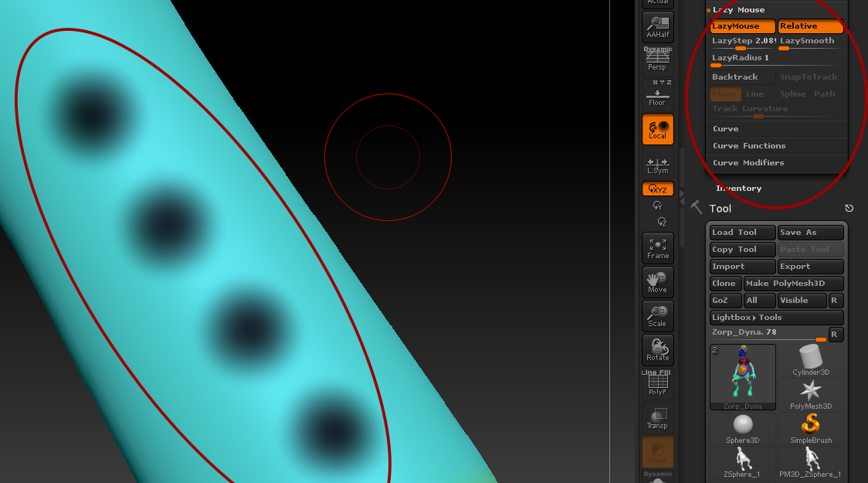Select Z axis rotation icon
Viewport: 868px width, 483px height.
pos(662,222)
